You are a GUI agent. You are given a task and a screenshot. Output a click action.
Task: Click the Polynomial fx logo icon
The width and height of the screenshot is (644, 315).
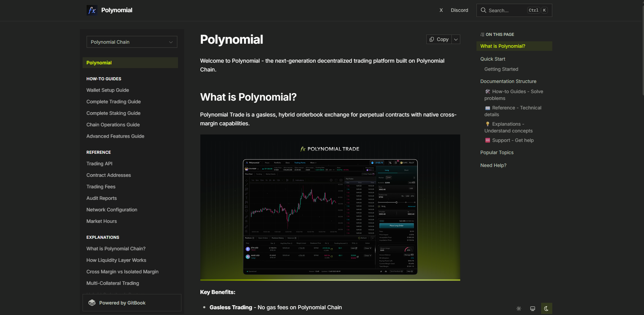[x=92, y=10]
